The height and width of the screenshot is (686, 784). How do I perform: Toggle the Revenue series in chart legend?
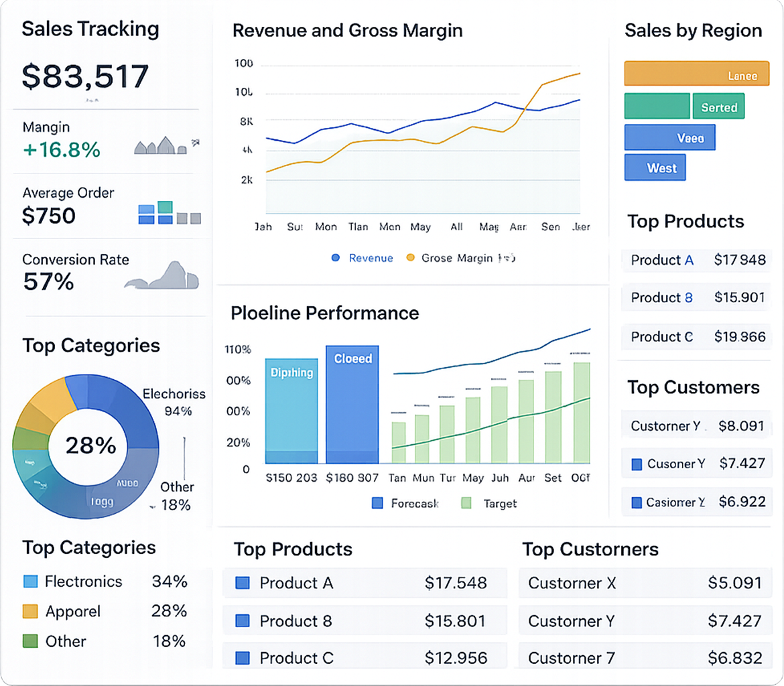point(363,258)
